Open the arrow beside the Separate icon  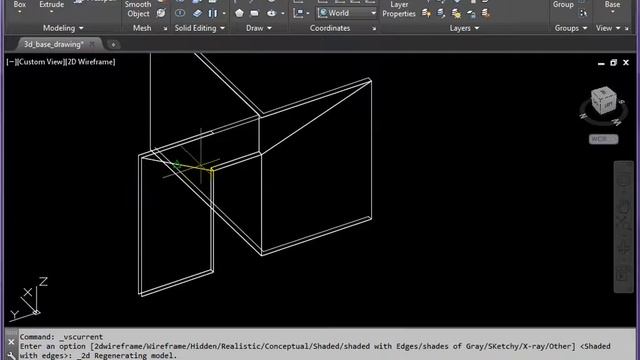tap(224, 13)
